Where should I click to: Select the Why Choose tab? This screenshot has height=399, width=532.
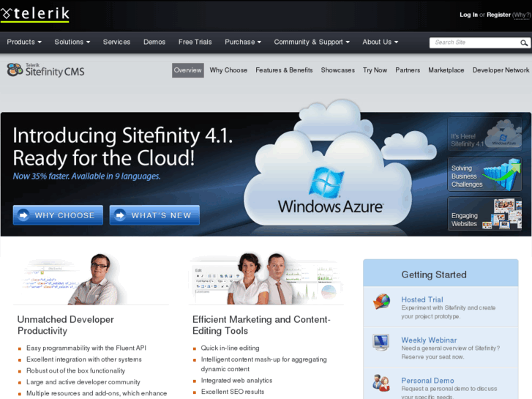click(x=228, y=70)
